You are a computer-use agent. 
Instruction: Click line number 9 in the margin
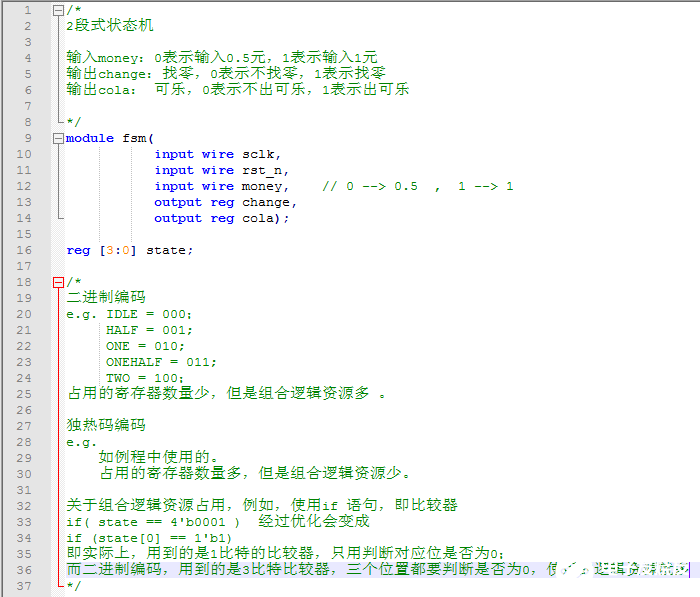pyautogui.click(x=28, y=138)
